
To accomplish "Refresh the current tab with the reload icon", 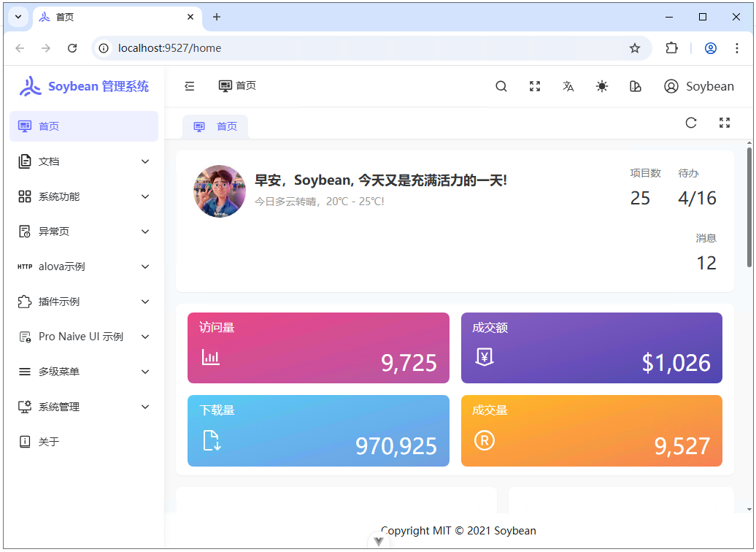I will pos(691,123).
